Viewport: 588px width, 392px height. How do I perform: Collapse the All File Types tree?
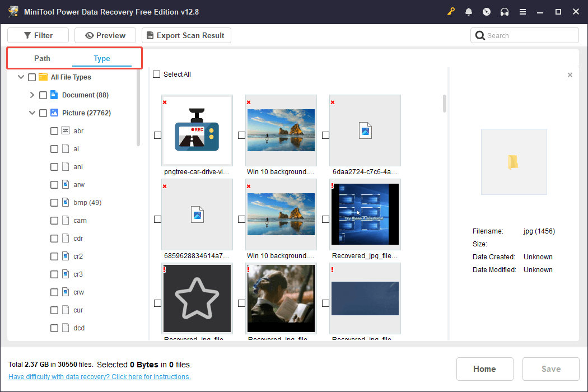coord(21,77)
